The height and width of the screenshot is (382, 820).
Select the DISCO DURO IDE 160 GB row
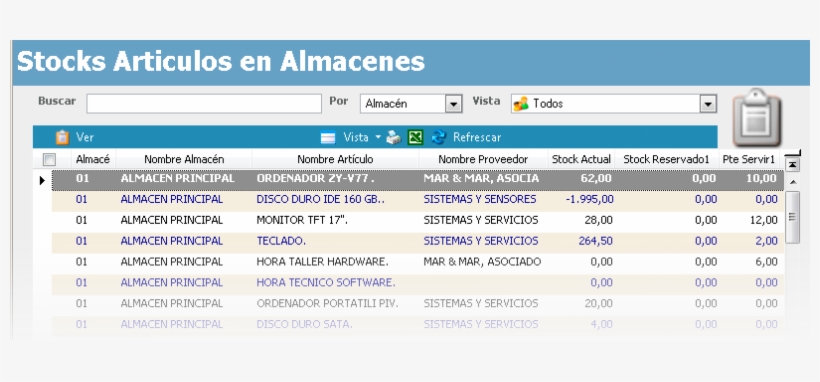(417, 200)
